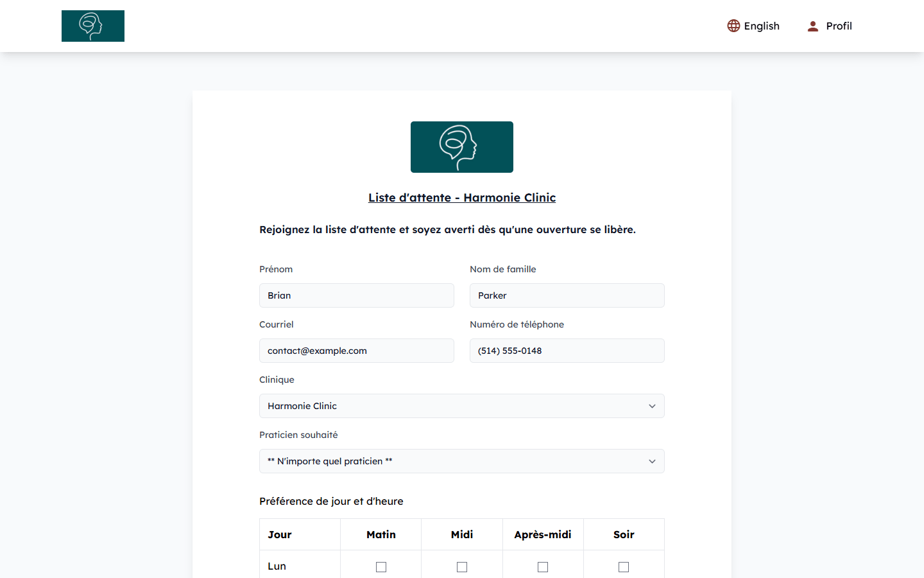Click the Midi column header
This screenshot has height=578, width=924.
point(462,534)
